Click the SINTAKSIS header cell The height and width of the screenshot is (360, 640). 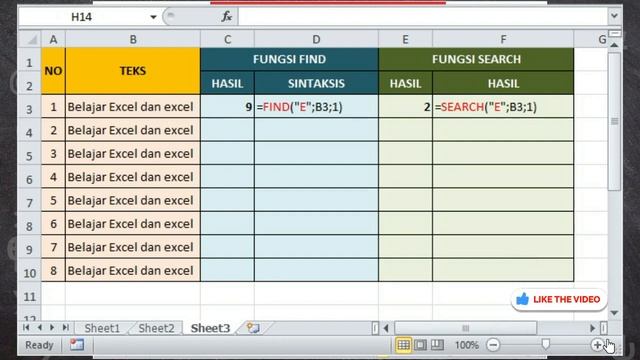[316, 83]
